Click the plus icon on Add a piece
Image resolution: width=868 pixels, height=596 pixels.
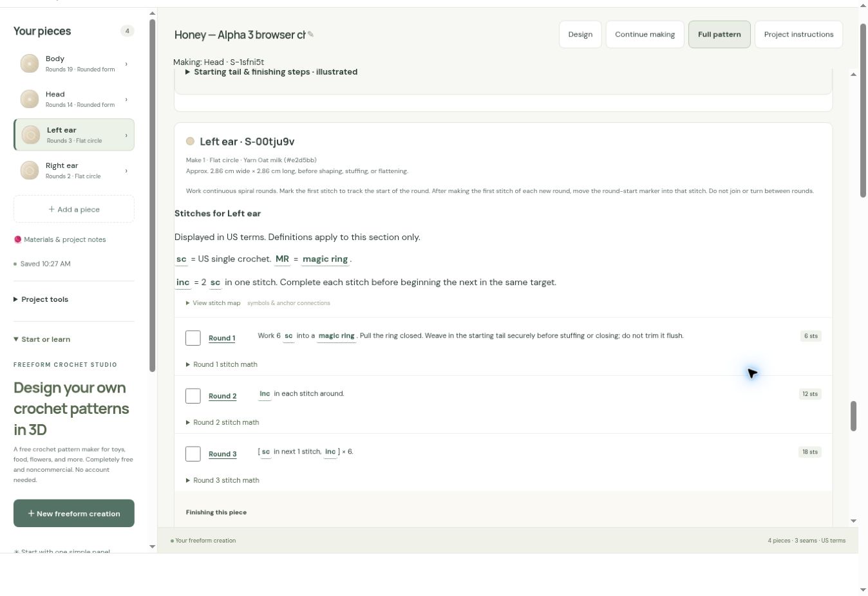pyautogui.click(x=52, y=209)
